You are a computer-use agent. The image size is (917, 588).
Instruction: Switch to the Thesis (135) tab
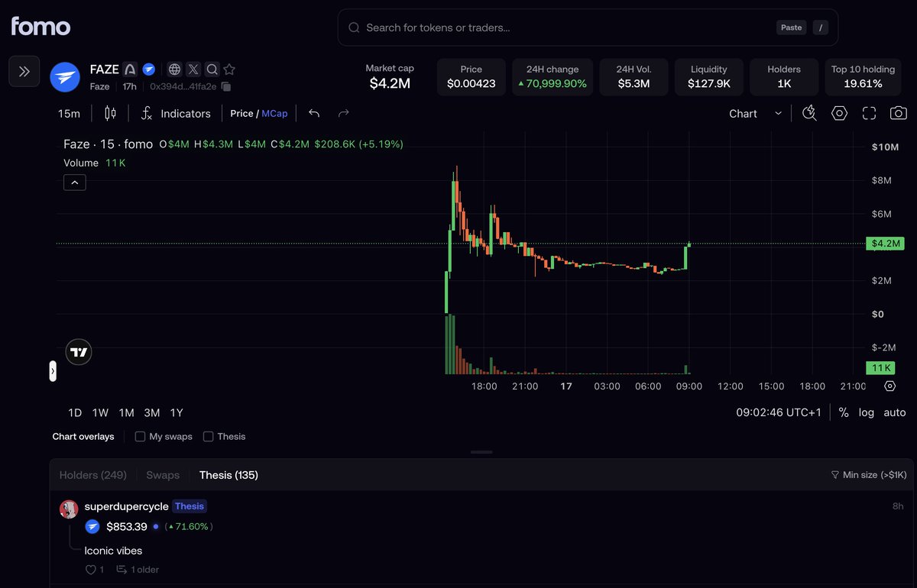pyautogui.click(x=228, y=475)
